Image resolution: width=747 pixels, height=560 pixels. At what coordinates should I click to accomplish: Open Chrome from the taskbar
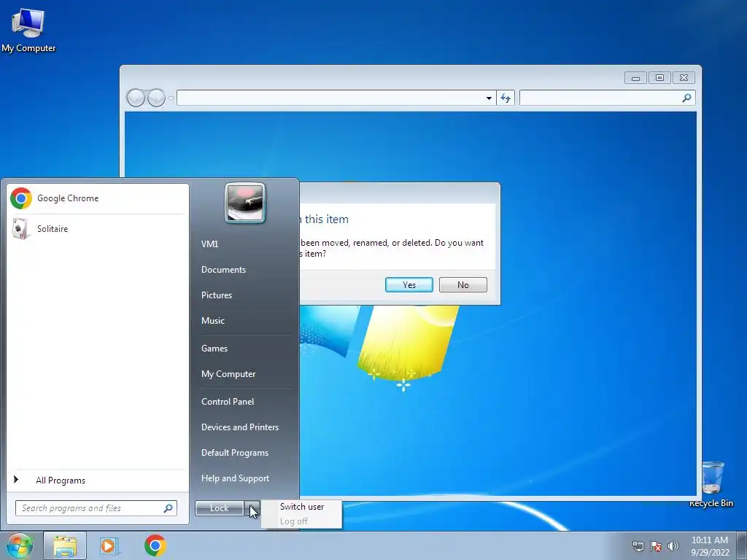pyautogui.click(x=155, y=545)
